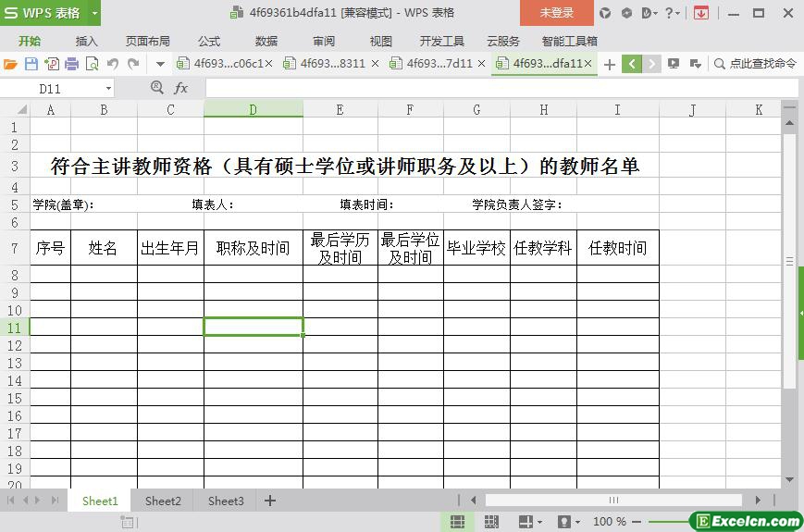Click the zoom out minus button
The width and height of the screenshot is (804, 532).
pos(637,522)
